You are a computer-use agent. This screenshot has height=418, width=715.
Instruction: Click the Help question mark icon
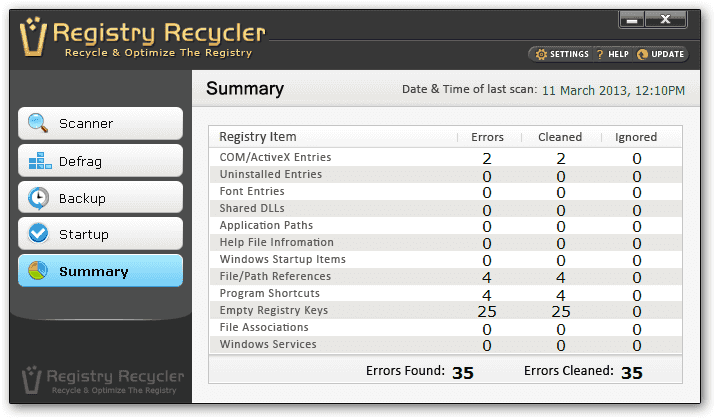pos(600,54)
